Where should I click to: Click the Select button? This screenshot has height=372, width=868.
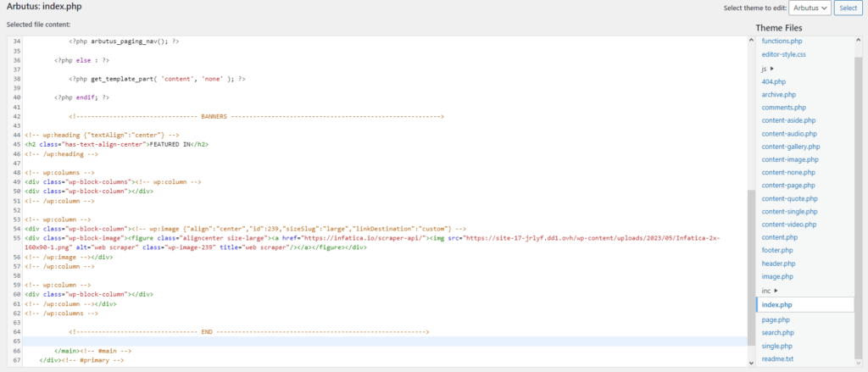coord(848,8)
